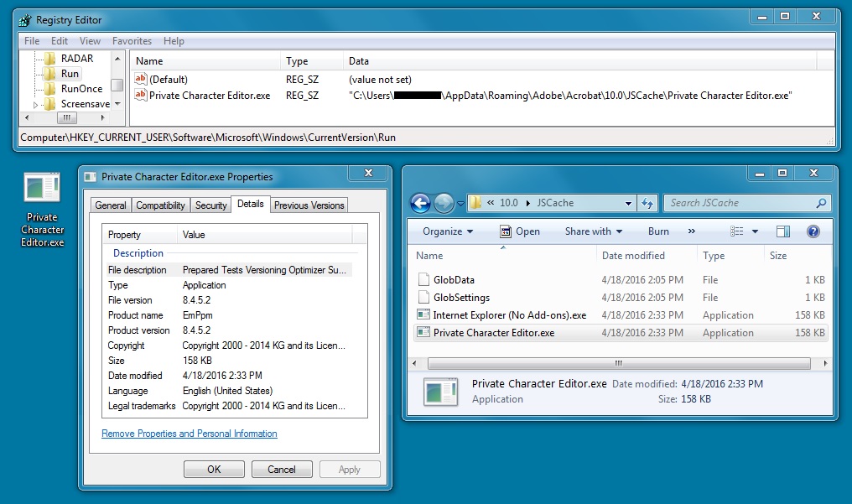Open the Favorites menu in Registry Editor
The image size is (852, 504).
(x=132, y=40)
